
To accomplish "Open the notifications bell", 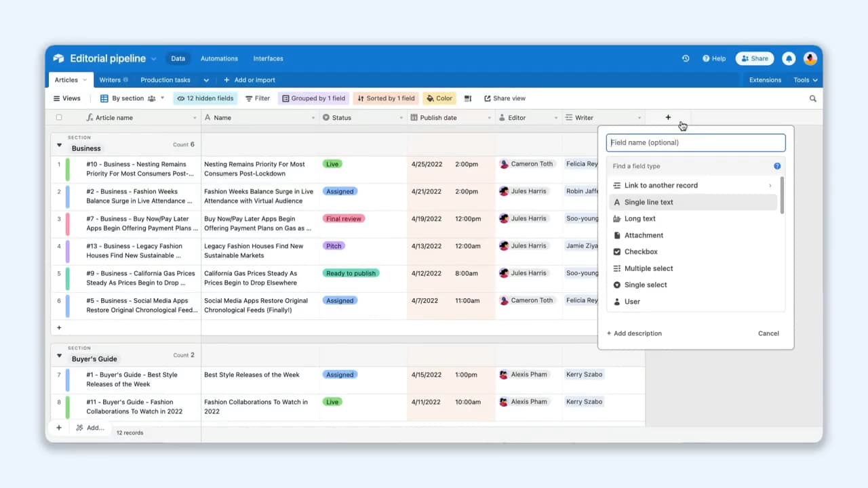I will (x=789, y=58).
